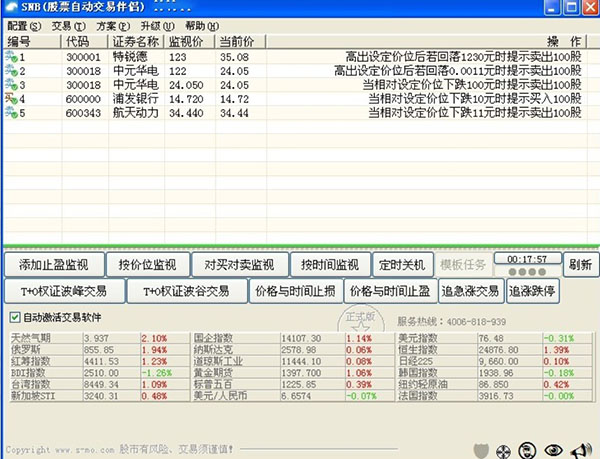Click the 刷新 refresh button
The height and width of the screenshot is (459, 600).
pyautogui.click(x=579, y=265)
